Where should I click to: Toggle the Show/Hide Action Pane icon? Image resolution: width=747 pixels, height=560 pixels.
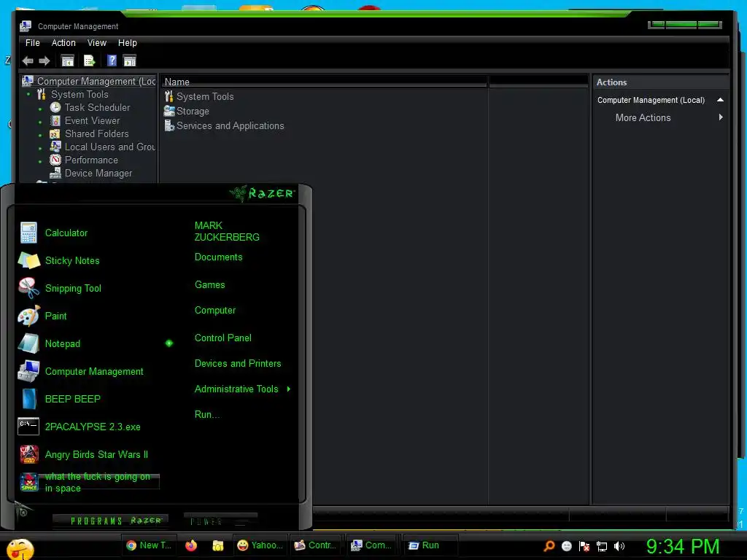(x=130, y=61)
